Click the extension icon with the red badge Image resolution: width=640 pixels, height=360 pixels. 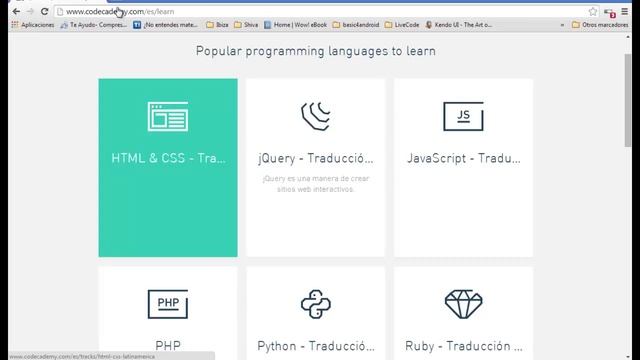[x=610, y=13]
